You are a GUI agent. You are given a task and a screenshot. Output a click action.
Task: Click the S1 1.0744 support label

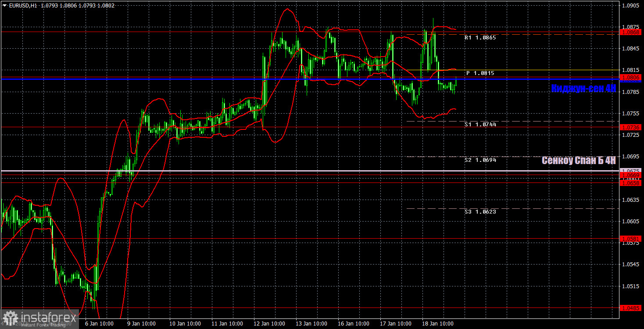(480, 125)
